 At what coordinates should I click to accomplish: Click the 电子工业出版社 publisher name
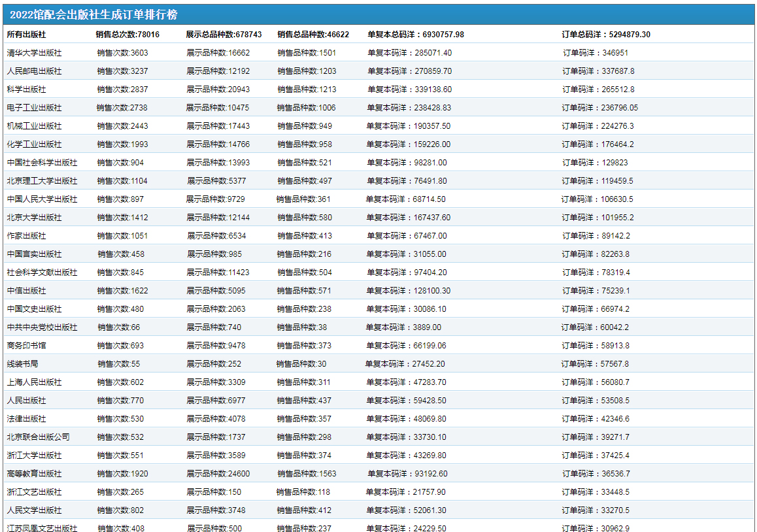pos(34,108)
